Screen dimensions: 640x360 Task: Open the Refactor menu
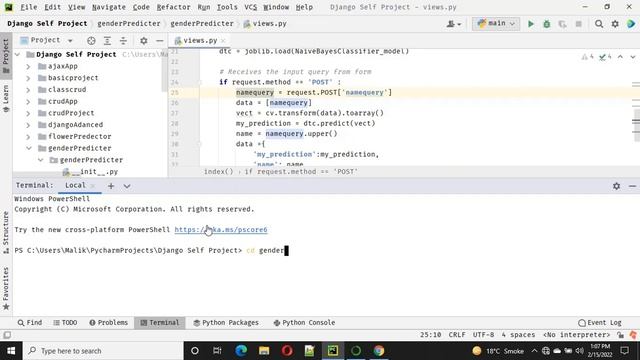click(x=173, y=7)
